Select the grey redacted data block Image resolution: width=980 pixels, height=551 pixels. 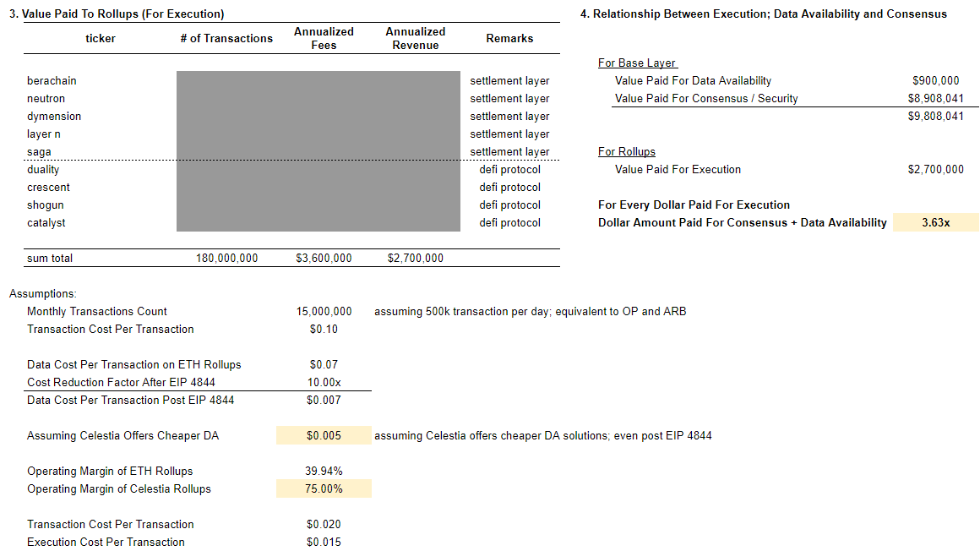[318, 151]
